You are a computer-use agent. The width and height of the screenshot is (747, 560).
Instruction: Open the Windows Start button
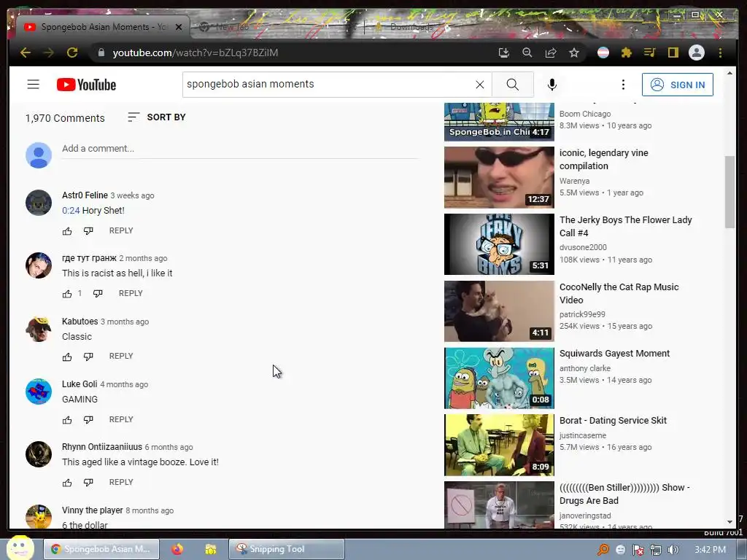coord(20,548)
